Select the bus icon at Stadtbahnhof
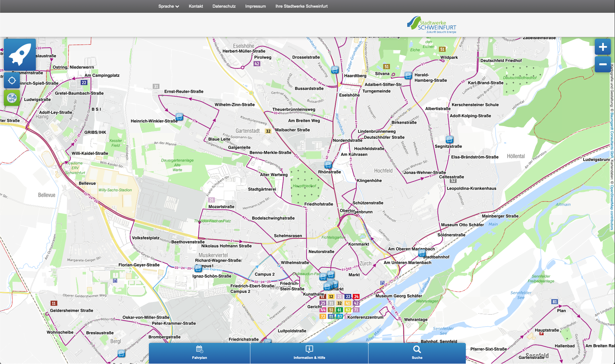 [422, 253]
